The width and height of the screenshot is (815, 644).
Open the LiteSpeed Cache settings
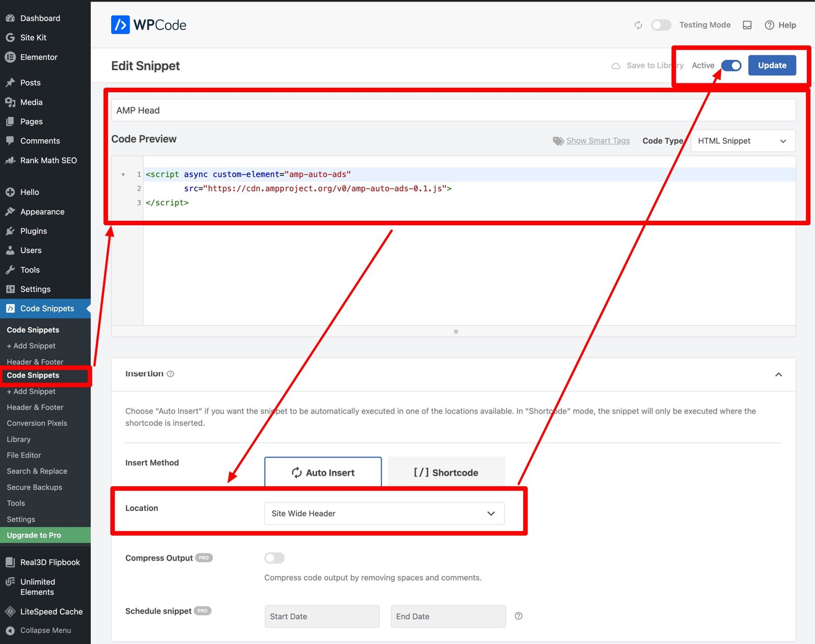click(x=51, y=611)
